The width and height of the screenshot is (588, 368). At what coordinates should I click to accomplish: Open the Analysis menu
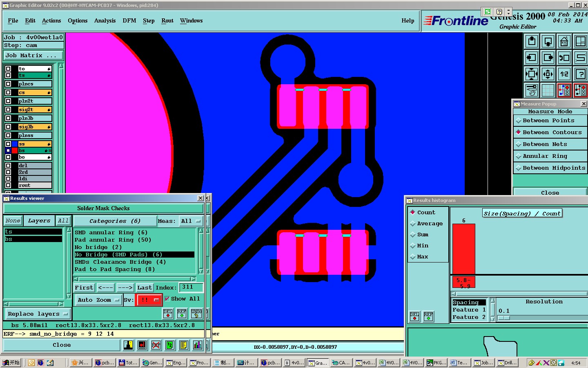tap(105, 21)
